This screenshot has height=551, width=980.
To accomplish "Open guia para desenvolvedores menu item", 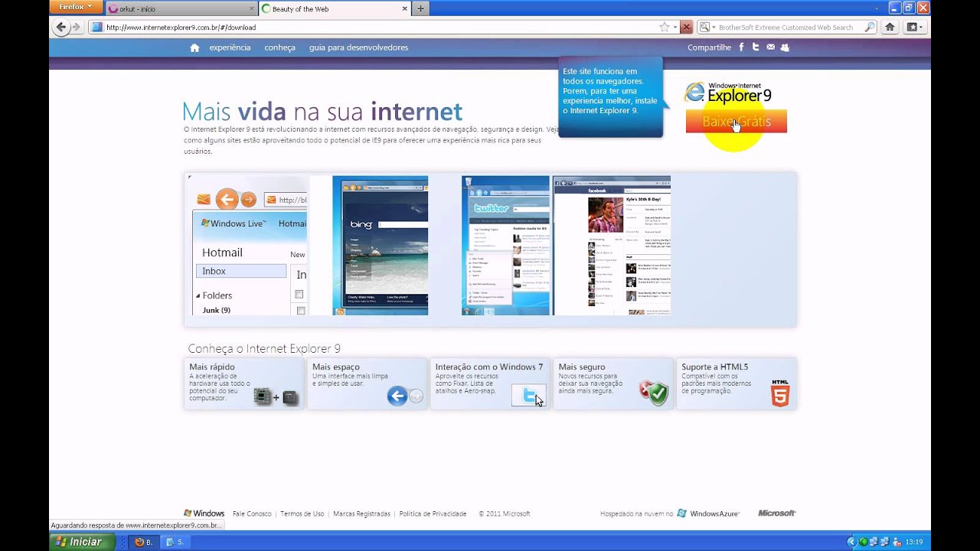I will 358,47.
